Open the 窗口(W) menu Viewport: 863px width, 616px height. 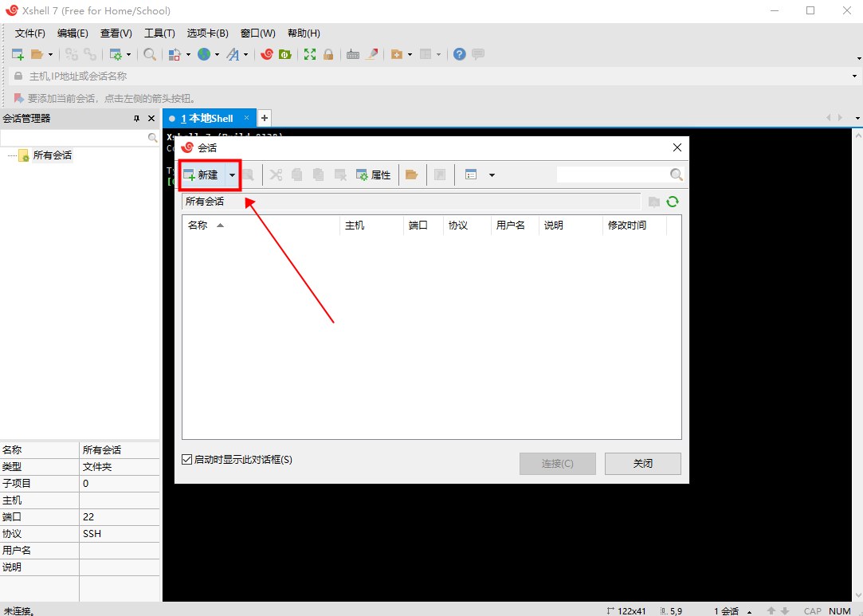click(x=258, y=33)
